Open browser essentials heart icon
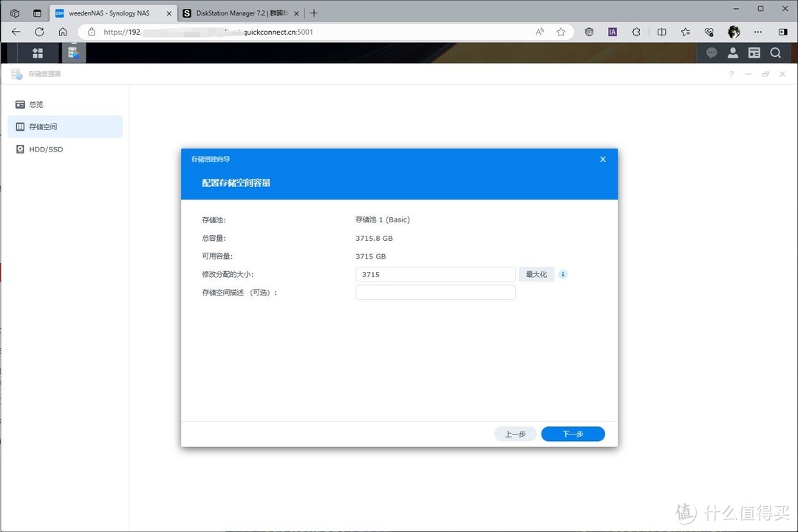Image resolution: width=798 pixels, height=532 pixels. (x=709, y=32)
